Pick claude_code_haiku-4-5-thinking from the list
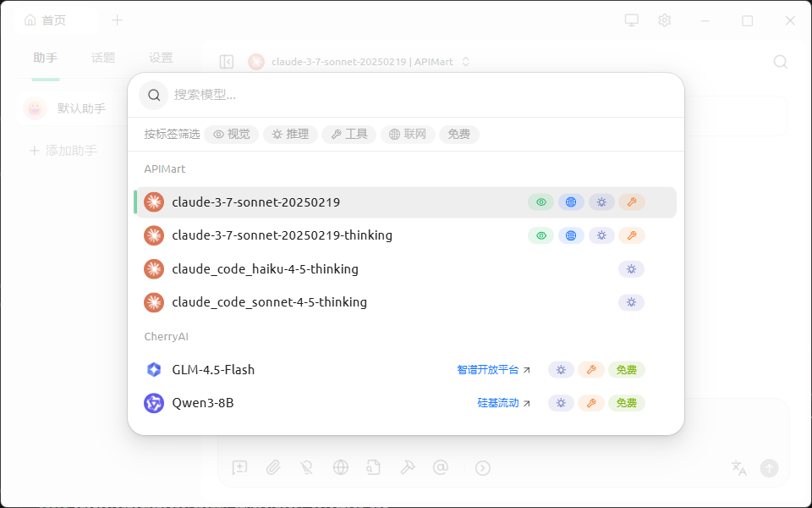This screenshot has height=508, width=812. 405,269
